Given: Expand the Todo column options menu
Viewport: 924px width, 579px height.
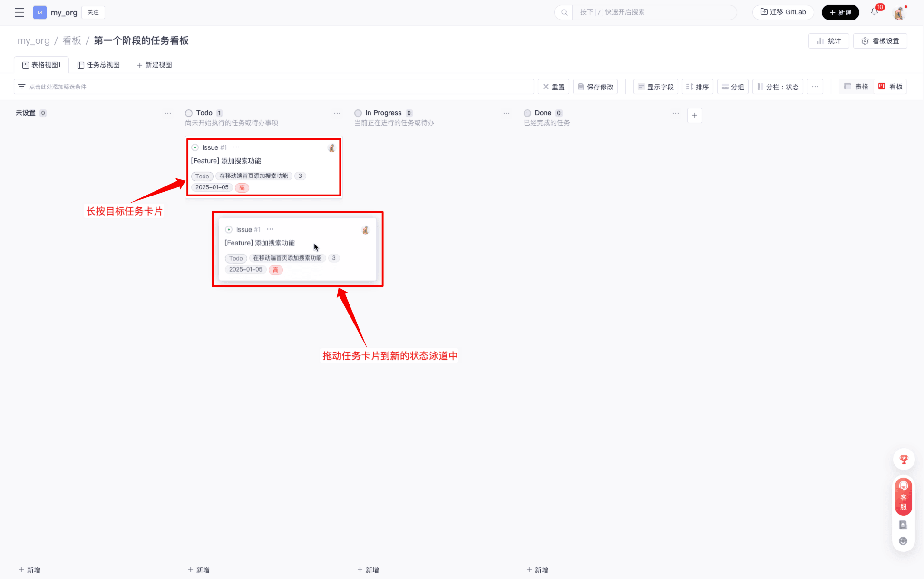Looking at the screenshot, I should (337, 113).
